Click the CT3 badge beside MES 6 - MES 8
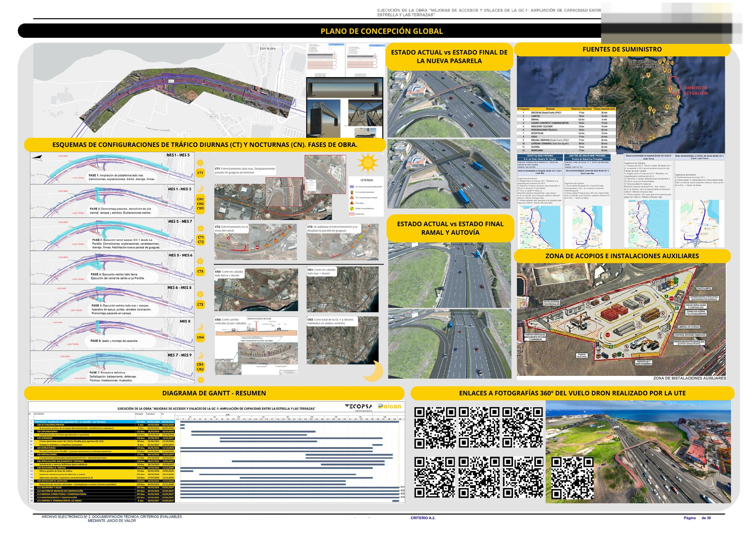The image size is (756, 535). [200, 305]
